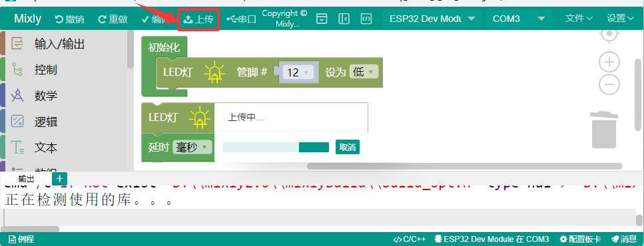The image size is (644, 246).
Task: Add a new output tab with plus button
Action: click(59, 179)
